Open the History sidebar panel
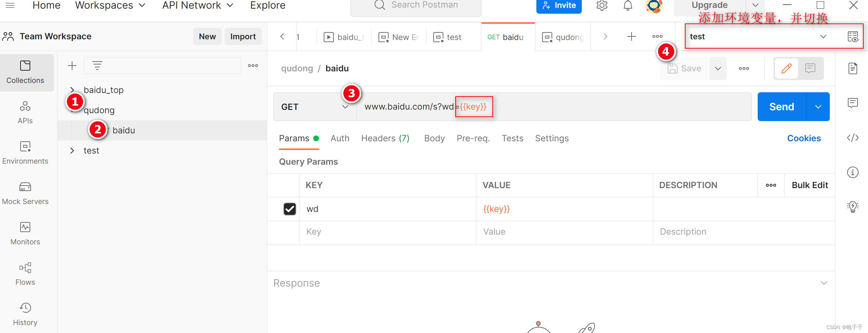 [x=25, y=314]
